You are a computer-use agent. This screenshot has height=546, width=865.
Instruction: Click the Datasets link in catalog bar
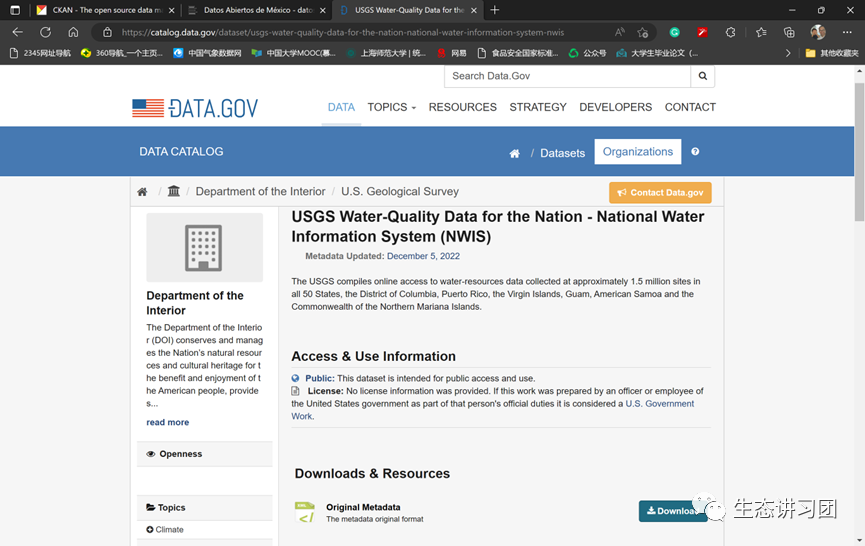pyautogui.click(x=562, y=153)
